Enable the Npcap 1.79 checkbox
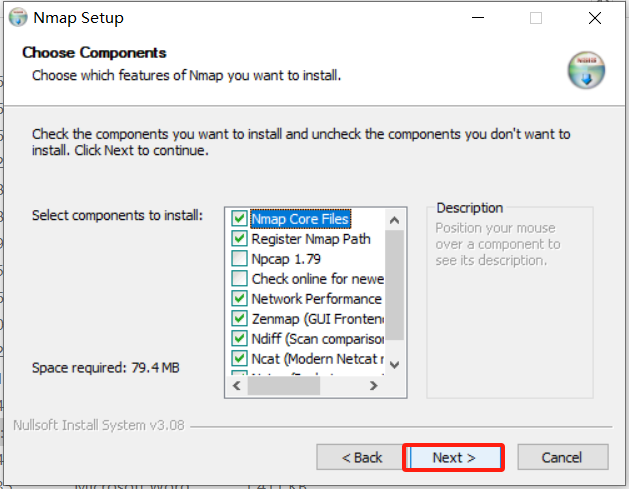The width and height of the screenshot is (629, 489). point(239,258)
